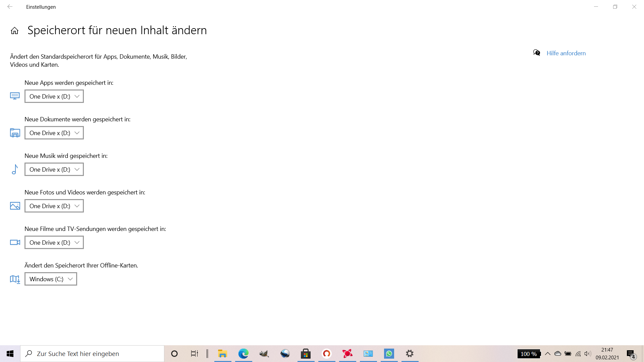The height and width of the screenshot is (362, 644).
Task: Open WhatsApp from the taskbar
Action: [x=389, y=354]
